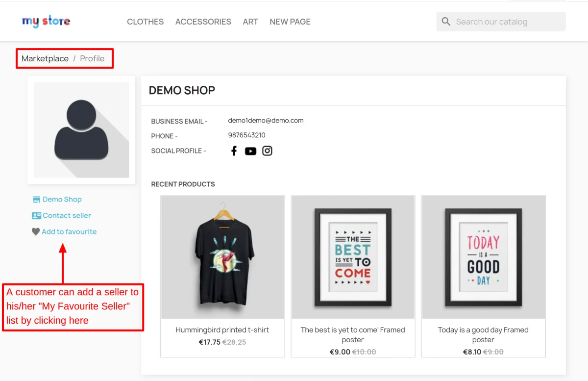Open the Clothes menu

point(145,22)
